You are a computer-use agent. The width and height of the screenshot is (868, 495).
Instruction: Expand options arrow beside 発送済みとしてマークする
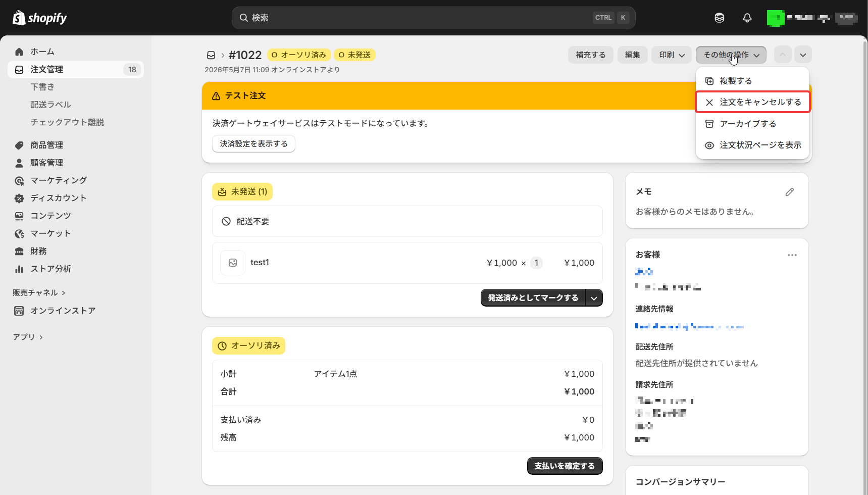tap(594, 298)
